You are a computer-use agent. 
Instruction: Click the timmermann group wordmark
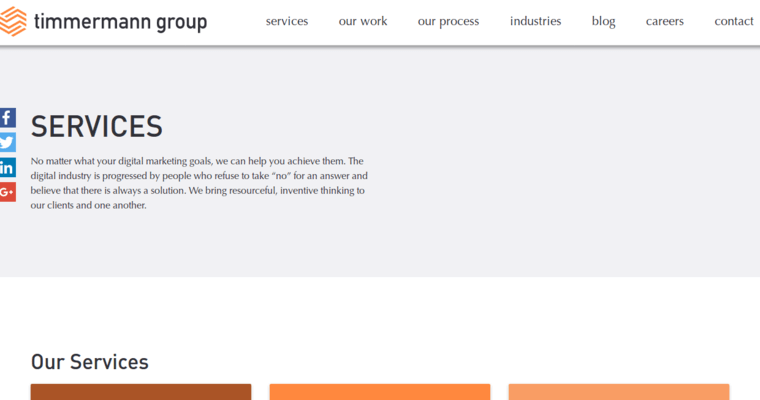coord(121,22)
